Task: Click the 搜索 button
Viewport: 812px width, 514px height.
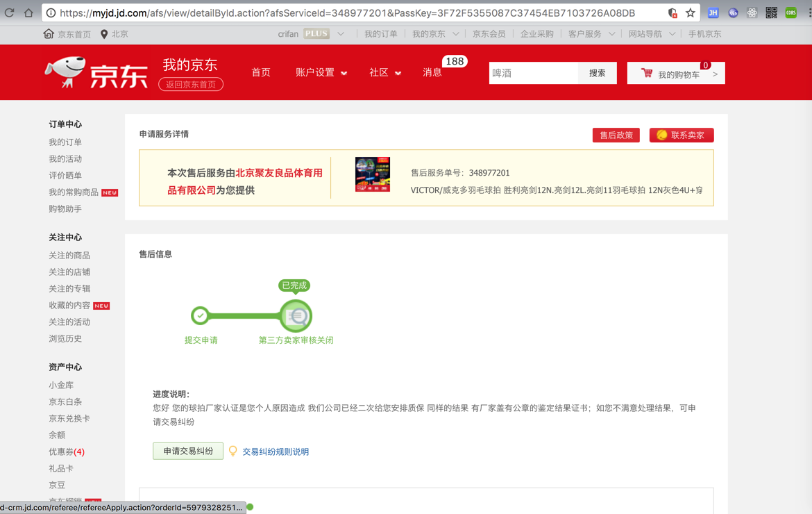Action: tap(597, 73)
